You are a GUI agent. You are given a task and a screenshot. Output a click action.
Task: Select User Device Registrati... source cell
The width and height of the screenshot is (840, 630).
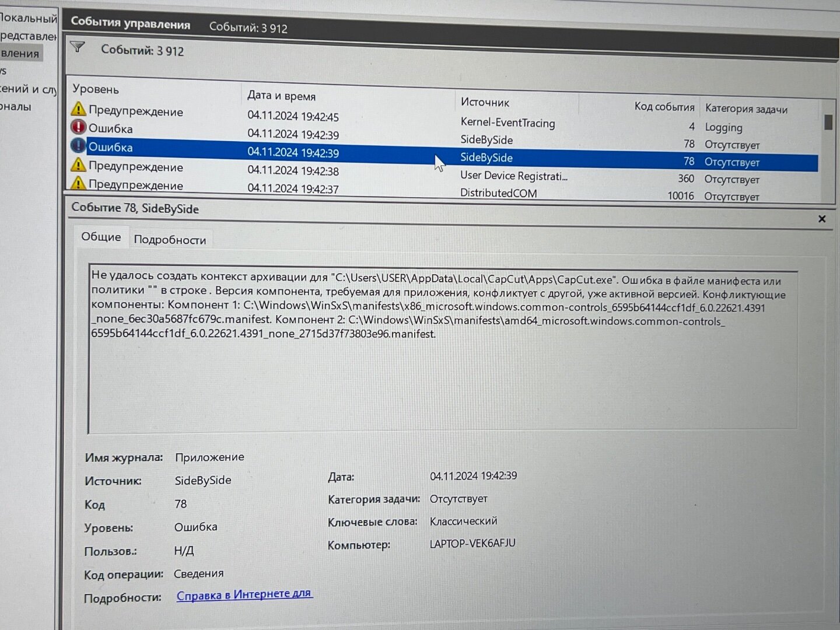pos(513,176)
